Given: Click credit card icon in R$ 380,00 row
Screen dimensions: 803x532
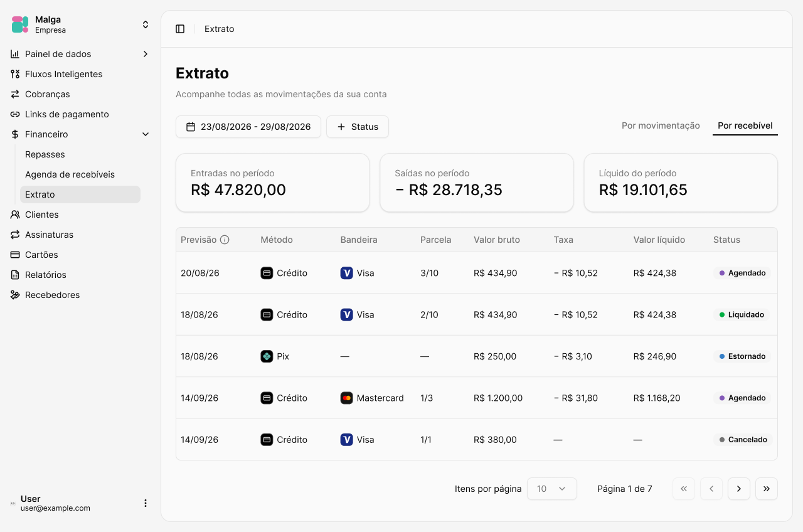Looking at the screenshot, I should pyautogui.click(x=267, y=440).
